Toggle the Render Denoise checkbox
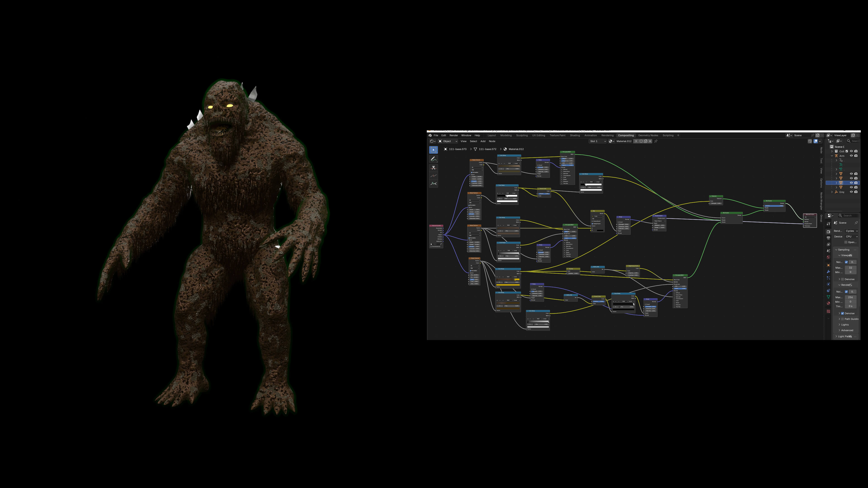 coord(842,313)
